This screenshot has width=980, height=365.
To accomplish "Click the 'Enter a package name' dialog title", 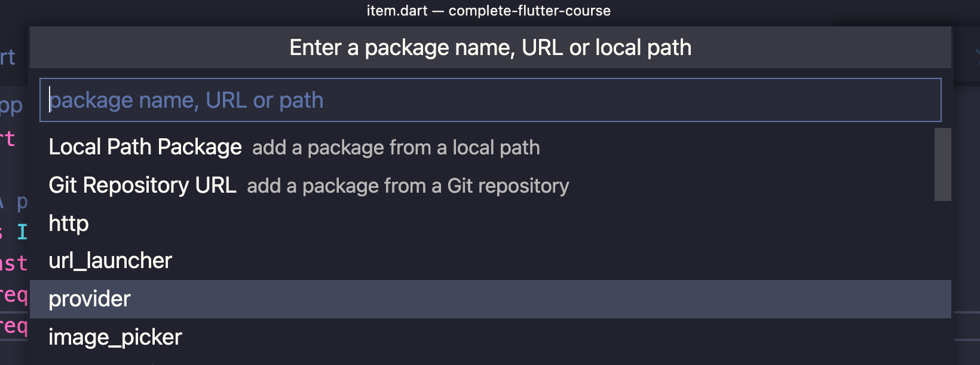I will click(x=490, y=48).
